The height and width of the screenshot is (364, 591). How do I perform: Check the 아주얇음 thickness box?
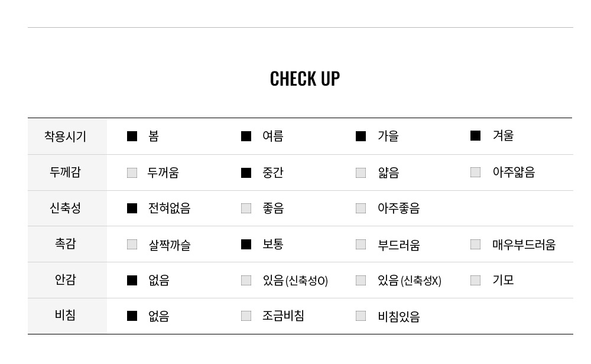pyautogui.click(x=475, y=172)
